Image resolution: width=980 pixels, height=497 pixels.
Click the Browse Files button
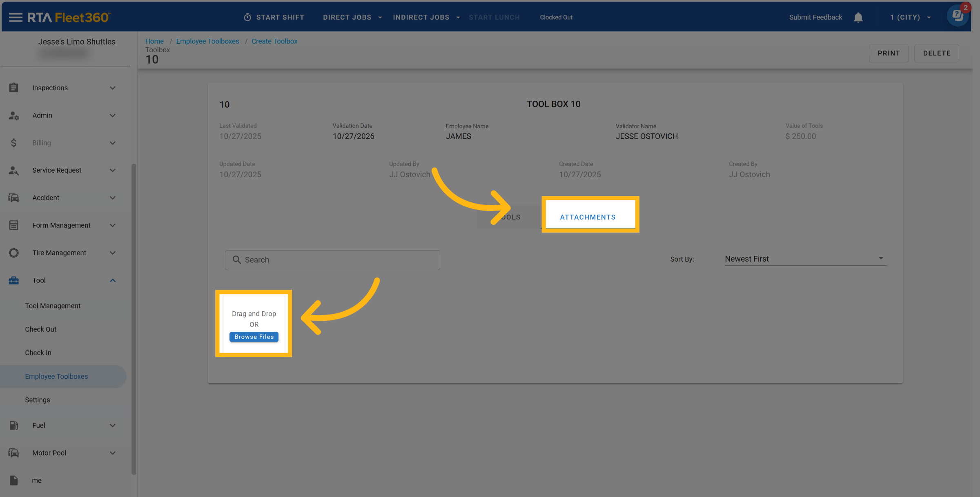click(x=254, y=337)
